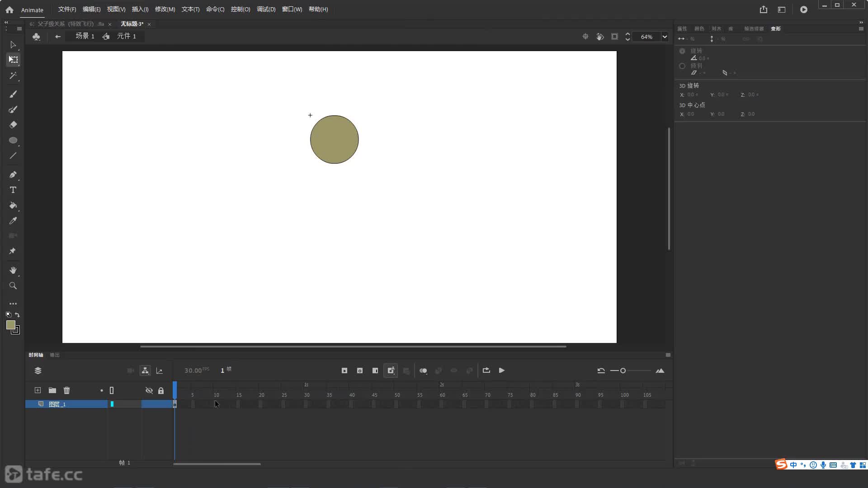Image resolution: width=868 pixels, height=488 pixels.
Task: Click the swap colors arrow icon
Action: coord(17,314)
